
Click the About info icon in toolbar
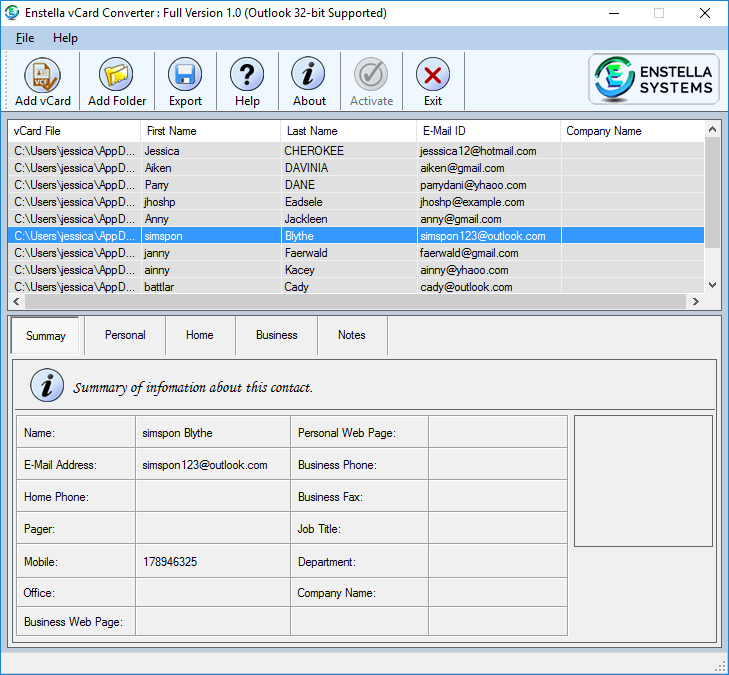[x=309, y=74]
